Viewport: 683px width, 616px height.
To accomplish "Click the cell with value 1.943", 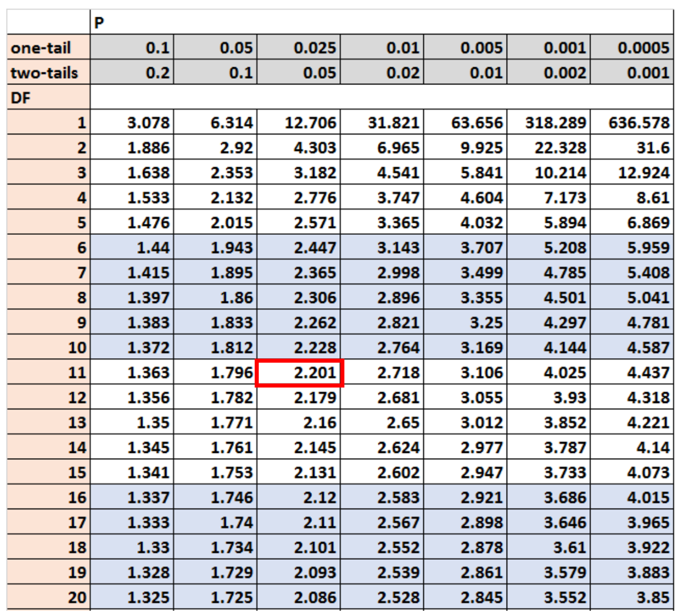I will [x=215, y=248].
